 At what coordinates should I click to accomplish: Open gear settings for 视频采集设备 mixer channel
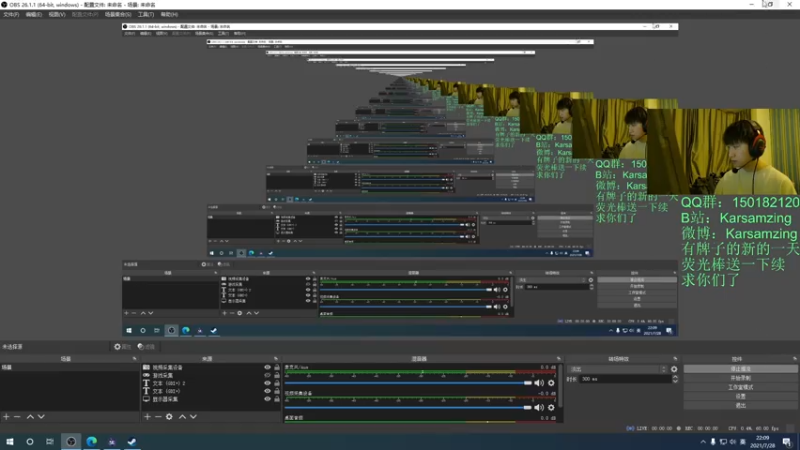click(x=551, y=407)
